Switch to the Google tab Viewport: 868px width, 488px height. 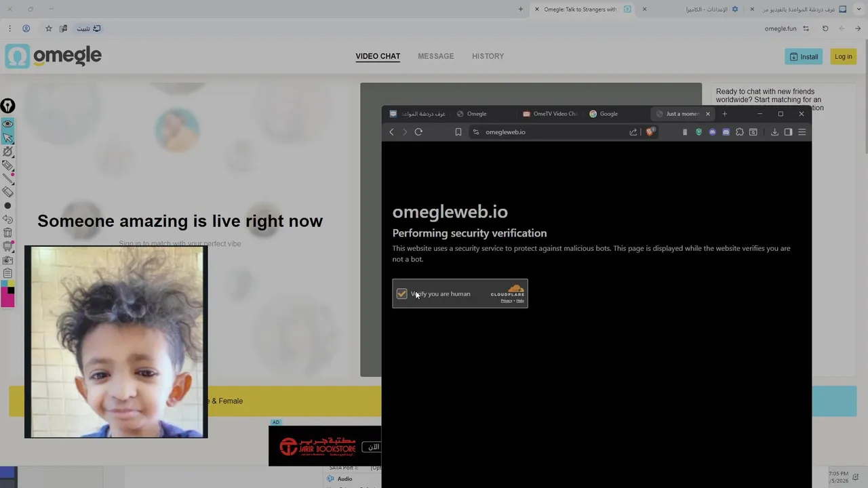click(616, 114)
